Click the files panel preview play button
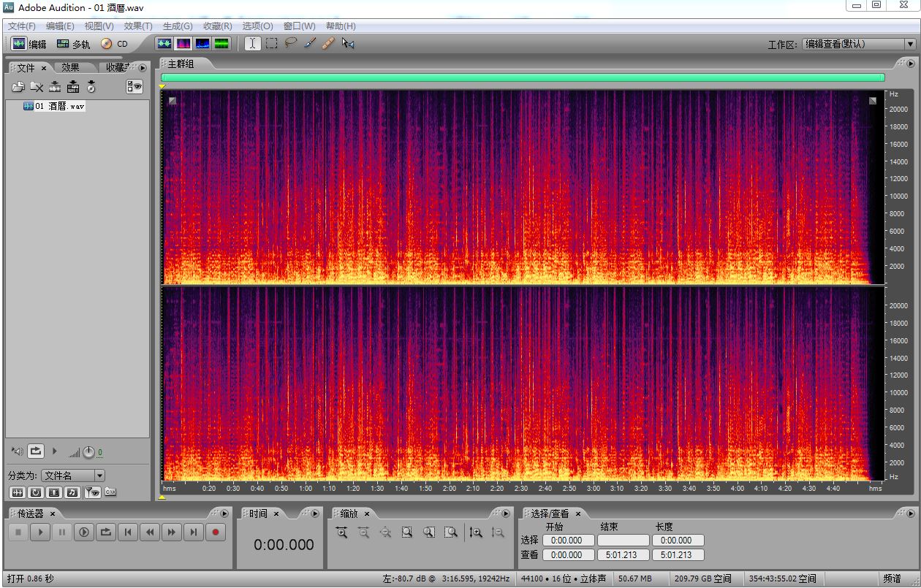 click(x=55, y=451)
